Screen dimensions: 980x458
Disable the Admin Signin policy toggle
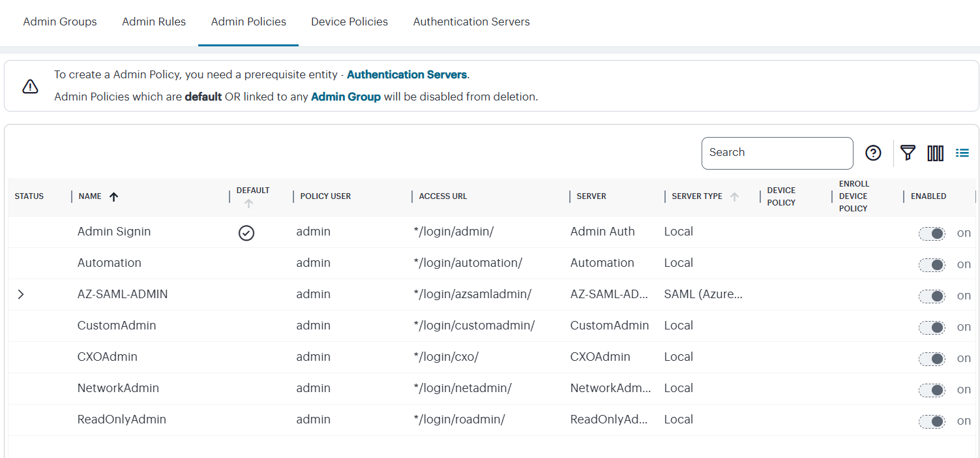[x=932, y=234]
